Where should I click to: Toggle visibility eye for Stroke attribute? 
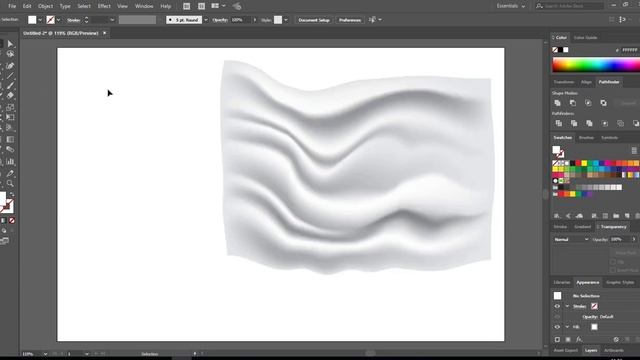coord(557,306)
